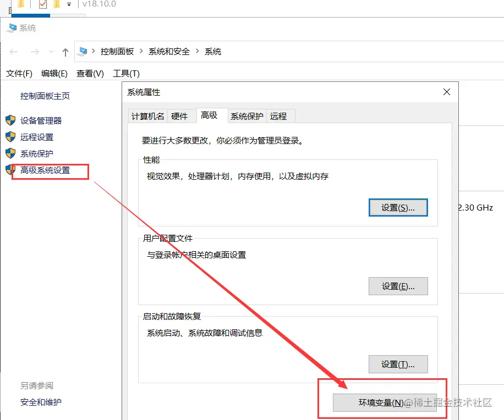Image resolution: width=504 pixels, height=420 pixels.
Task: Click the folder icon right of the checkmark icon
Action: (x=57, y=3)
